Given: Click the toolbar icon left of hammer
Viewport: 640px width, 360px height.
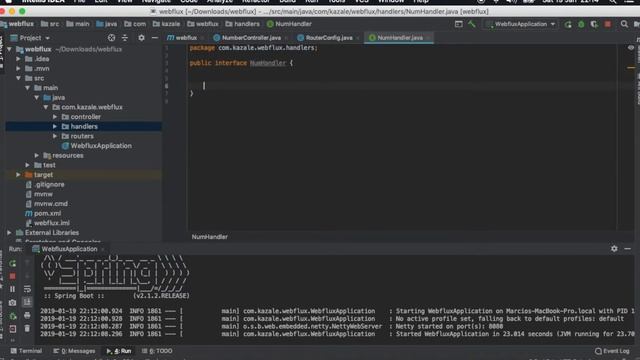Looking at the screenshot, I should [x=459, y=24].
